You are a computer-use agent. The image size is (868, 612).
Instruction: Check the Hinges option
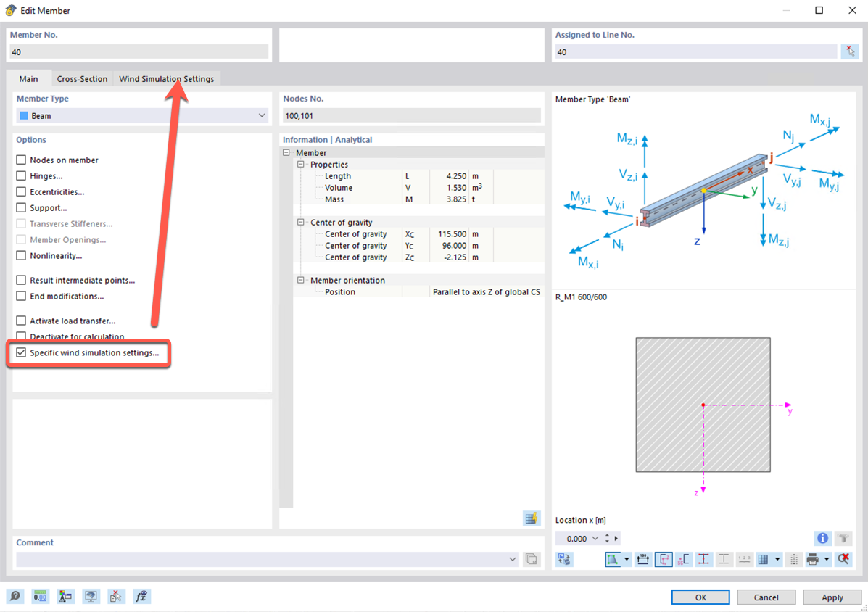click(20, 175)
